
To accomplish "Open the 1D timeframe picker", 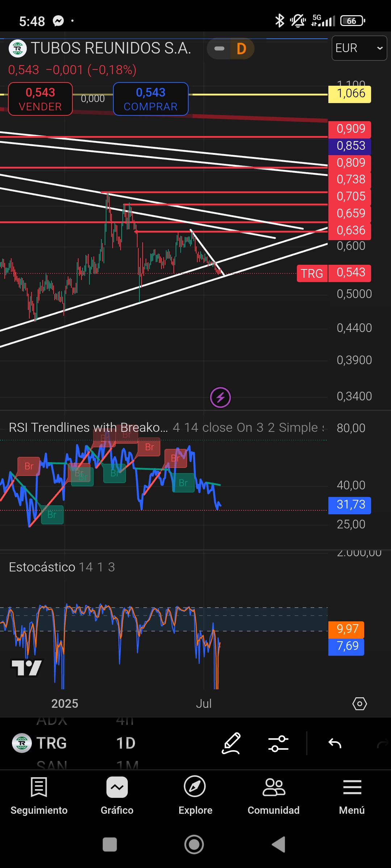I will (x=126, y=743).
